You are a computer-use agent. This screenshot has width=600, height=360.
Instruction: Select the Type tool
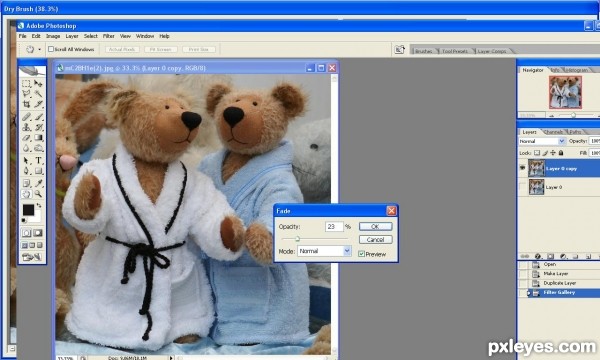38,161
